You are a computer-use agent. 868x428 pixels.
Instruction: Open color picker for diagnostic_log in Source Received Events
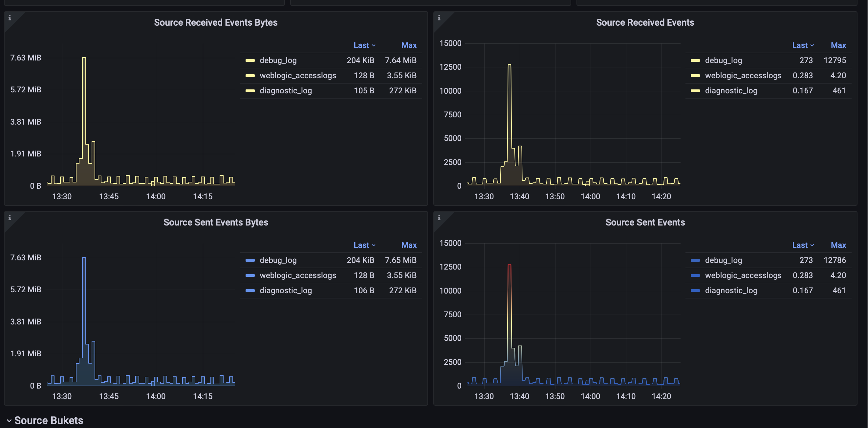tap(695, 91)
